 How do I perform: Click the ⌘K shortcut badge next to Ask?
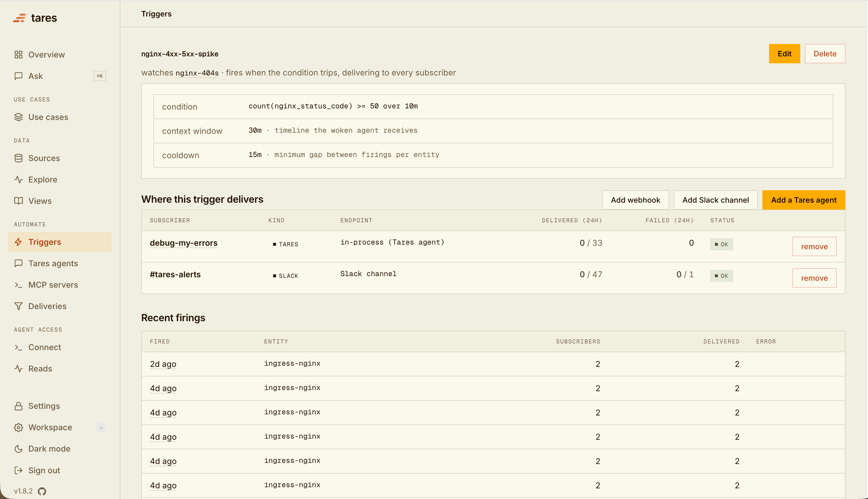tap(100, 76)
